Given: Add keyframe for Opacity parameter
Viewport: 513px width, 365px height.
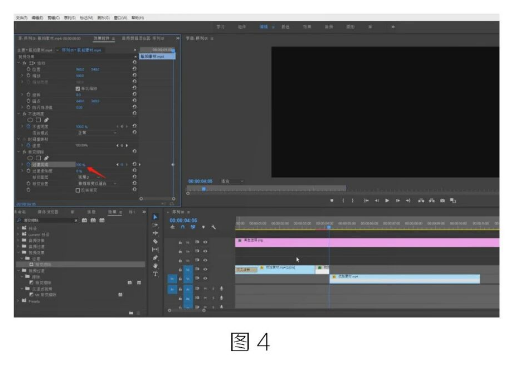Looking at the screenshot, I should (122, 127).
